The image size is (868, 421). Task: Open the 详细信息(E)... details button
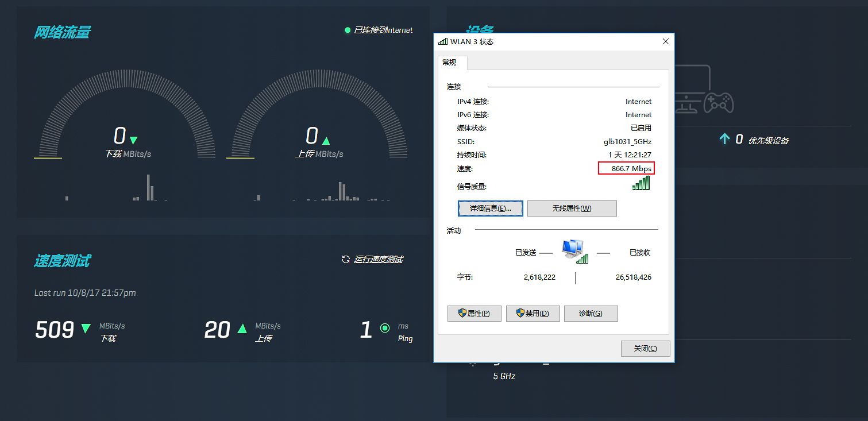tap(491, 208)
